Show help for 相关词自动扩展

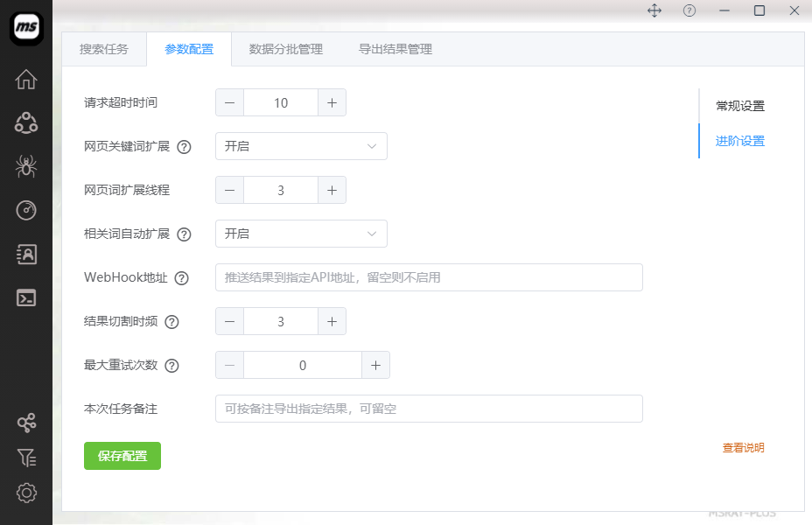(184, 234)
